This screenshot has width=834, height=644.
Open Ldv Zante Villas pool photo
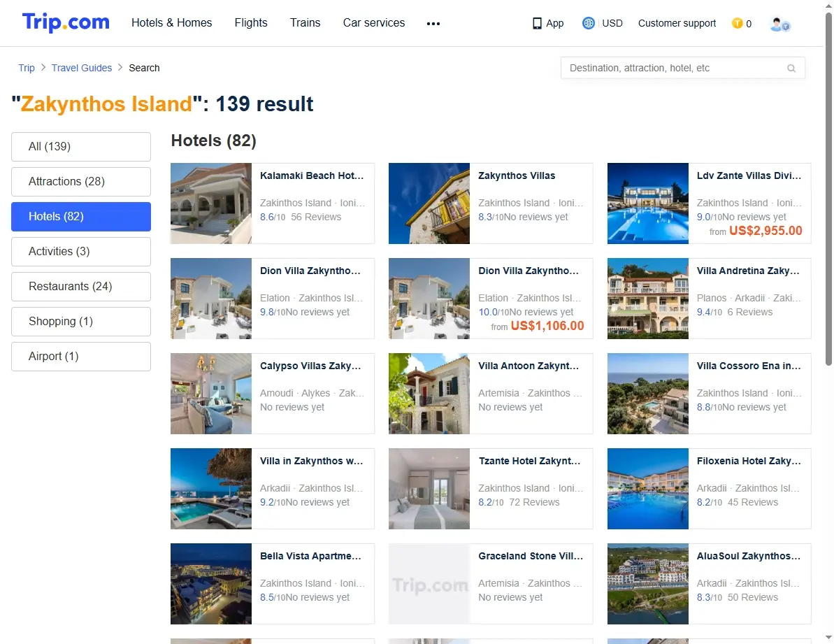tap(648, 203)
